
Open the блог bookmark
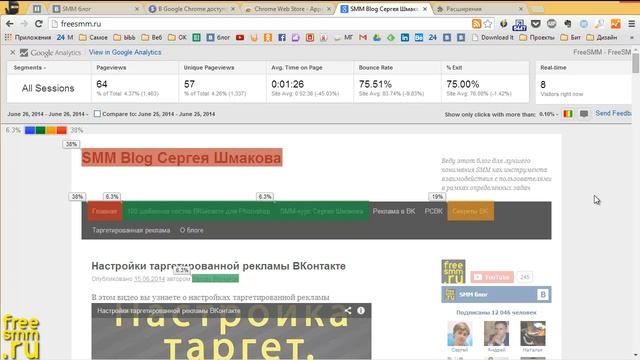(218, 38)
